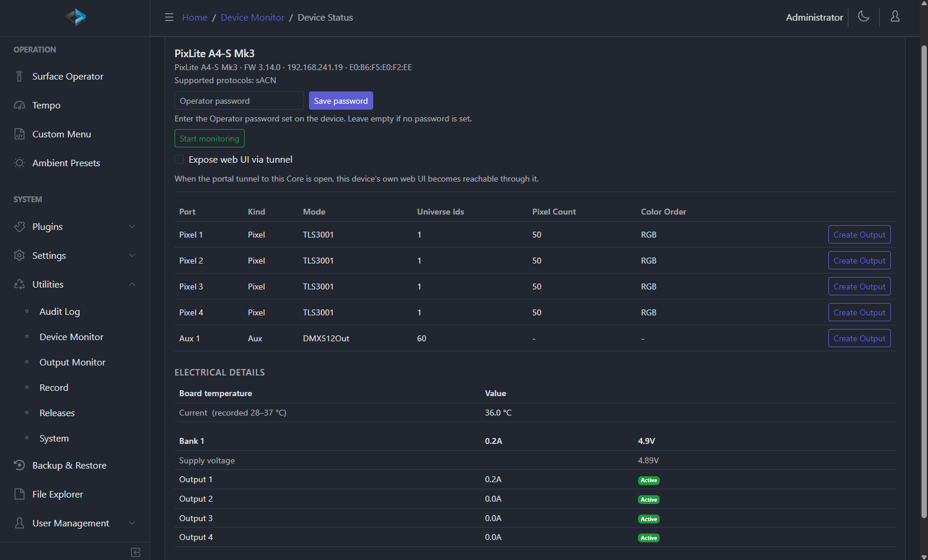Click the 4.89V supply voltage value
The width and height of the screenshot is (928, 560).
[649, 460]
